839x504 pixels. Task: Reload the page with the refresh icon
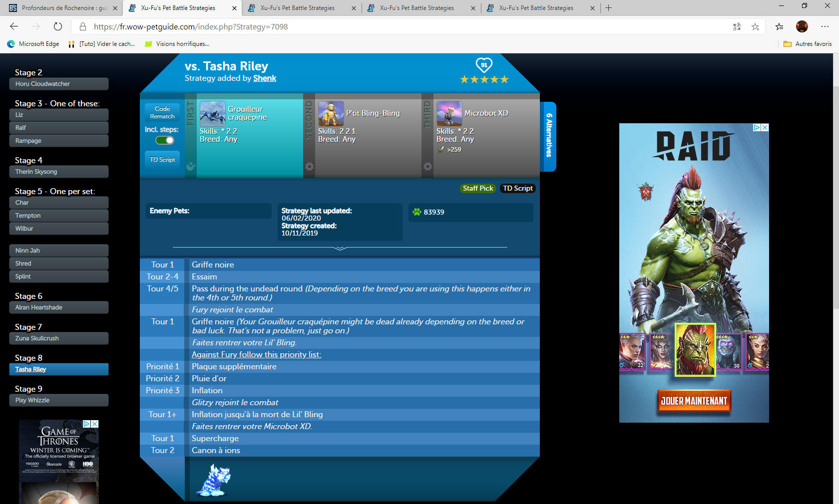tap(58, 26)
